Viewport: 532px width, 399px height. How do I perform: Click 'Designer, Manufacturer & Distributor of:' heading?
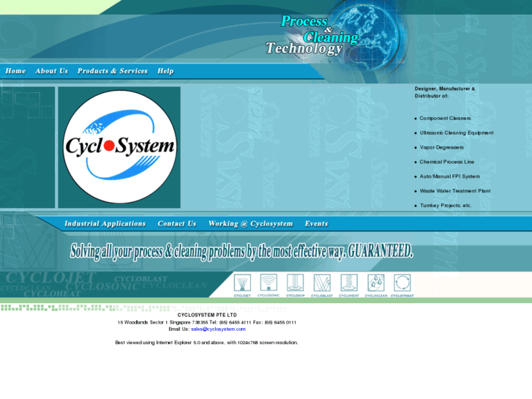[x=444, y=92]
